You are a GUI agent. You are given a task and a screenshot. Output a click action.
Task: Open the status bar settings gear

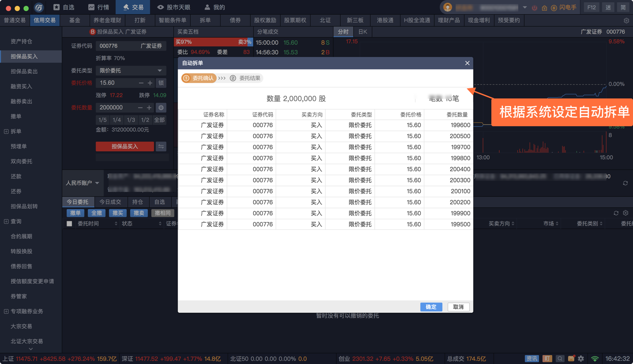(x=581, y=358)
